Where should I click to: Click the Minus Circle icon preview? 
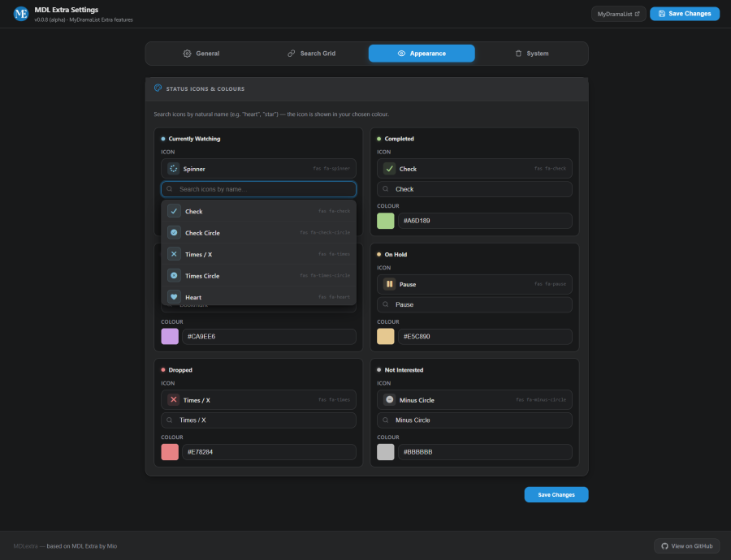390,399
